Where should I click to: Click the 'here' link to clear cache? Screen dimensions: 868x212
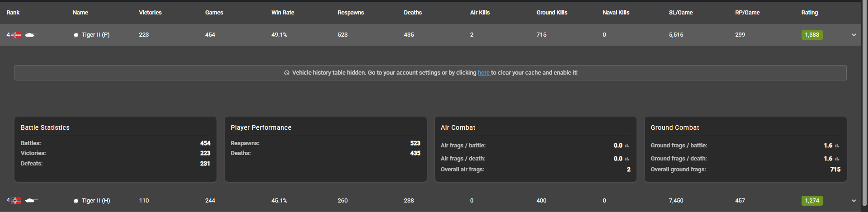(x=484, y=73)
